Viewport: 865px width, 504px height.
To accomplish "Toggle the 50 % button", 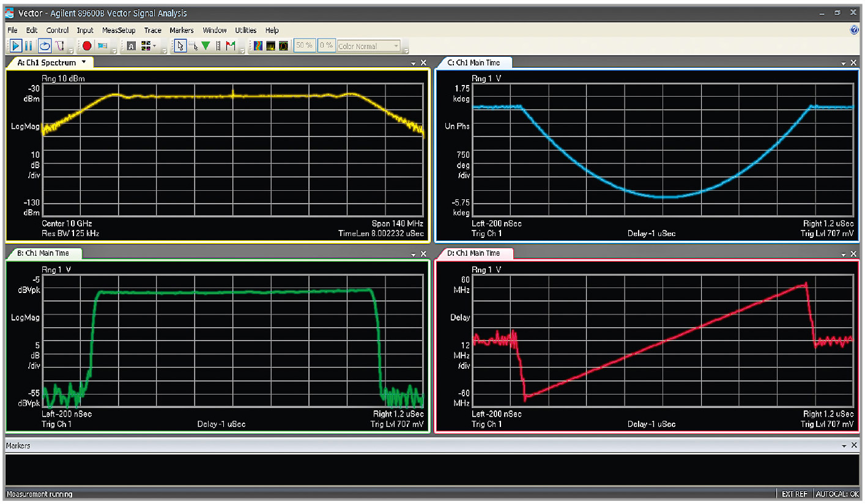I will click(305, 46).
